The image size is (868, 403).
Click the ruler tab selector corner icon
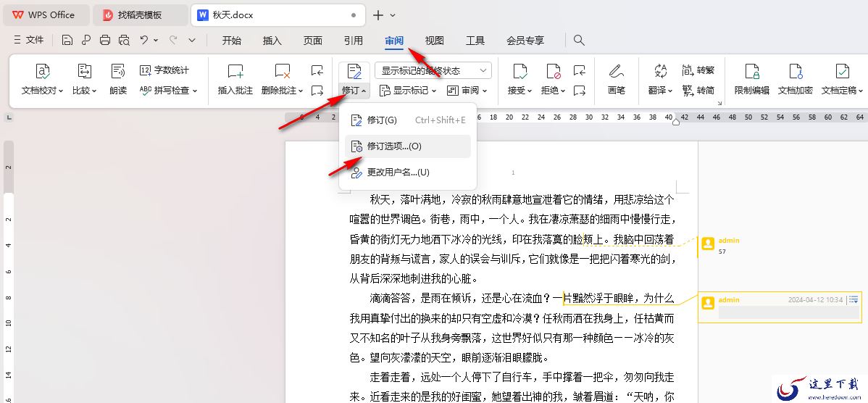[x=9, y=117]
